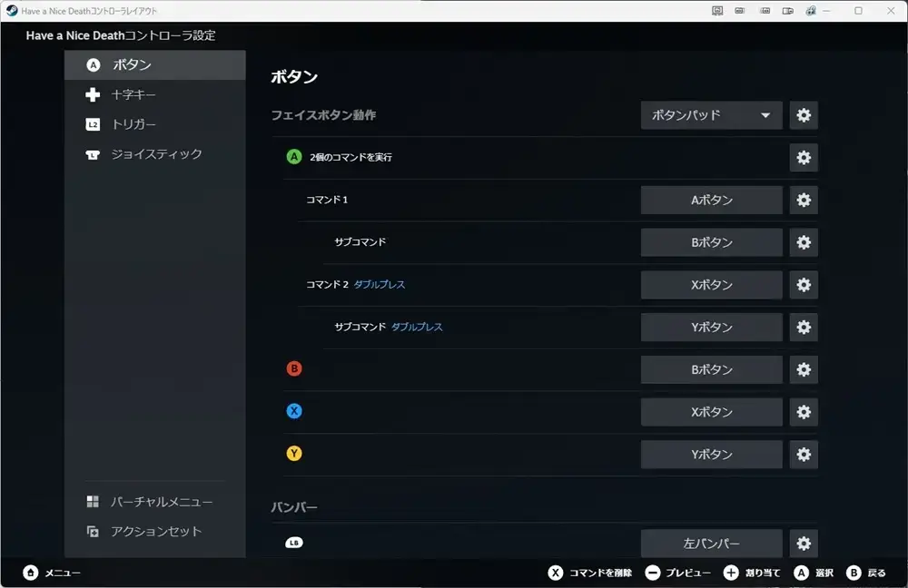Open settings gear for フェイスボタン動作

804,115
